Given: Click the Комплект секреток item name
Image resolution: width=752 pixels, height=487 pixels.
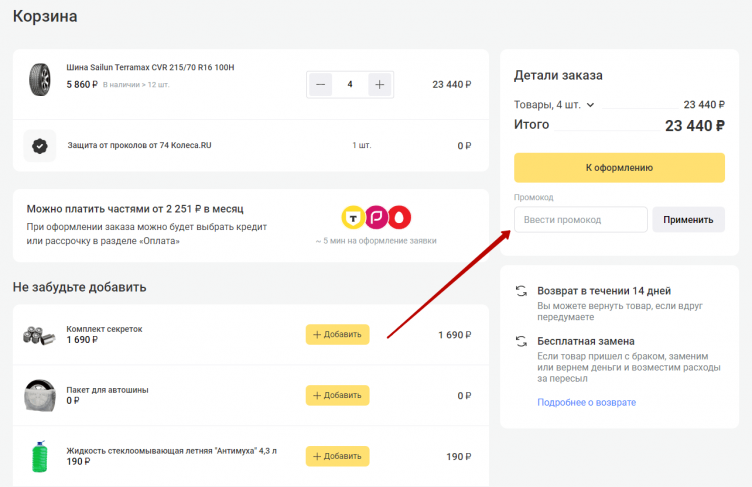Looking at the screenshot, I should (104, 329).
